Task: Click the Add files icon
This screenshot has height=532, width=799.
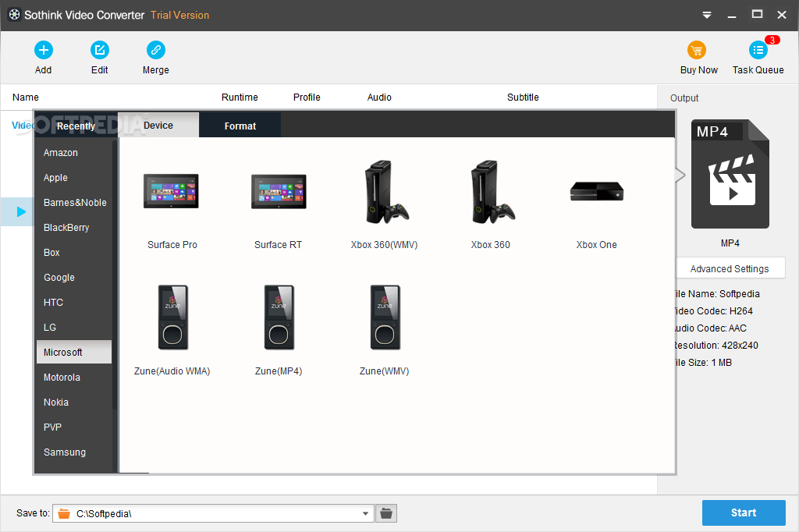Action: 44,50
